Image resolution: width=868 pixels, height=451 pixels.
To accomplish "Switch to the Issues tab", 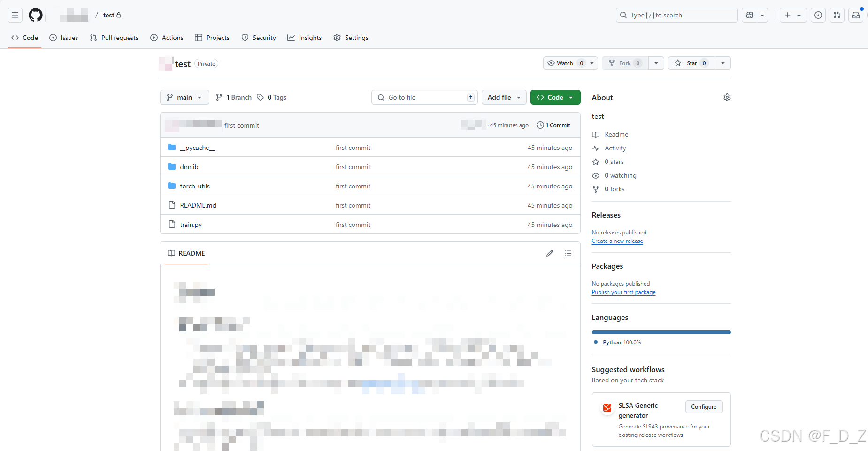I will click(x=64, y=38).
